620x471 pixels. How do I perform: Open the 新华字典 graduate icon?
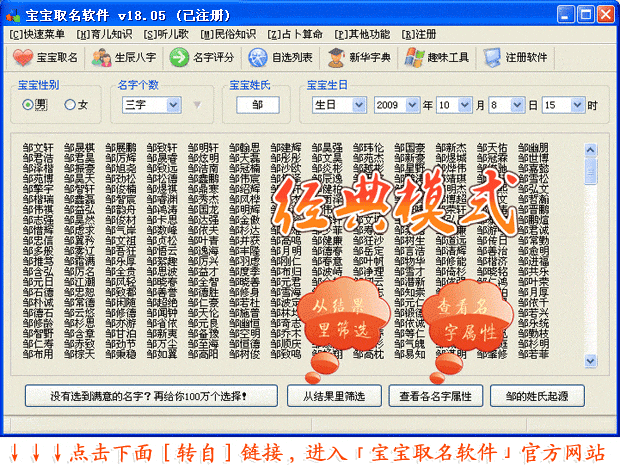coord(359,58)
